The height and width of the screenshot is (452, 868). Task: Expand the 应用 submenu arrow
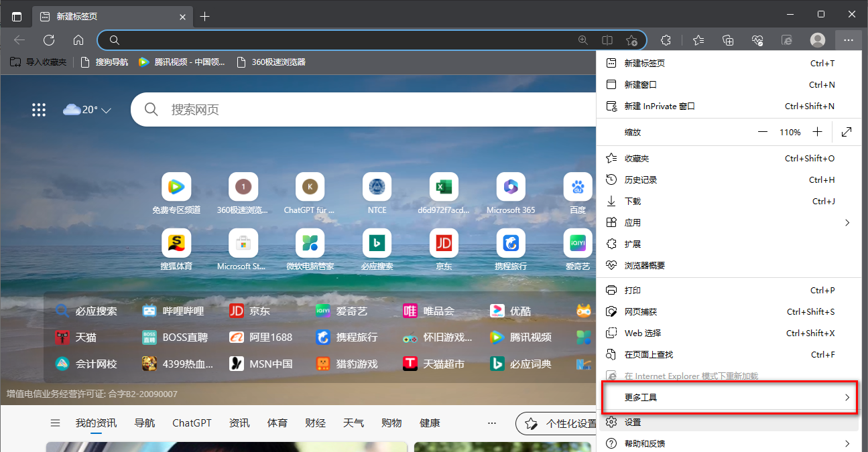[847, 222]
